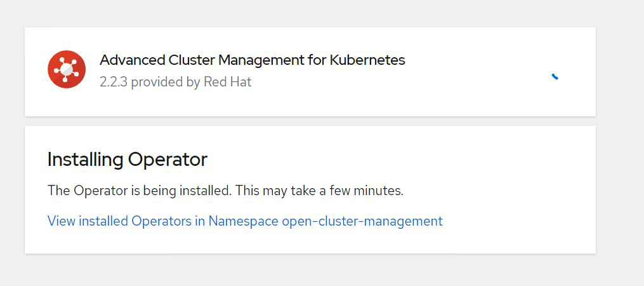The image size is (644, 286).
Task: Click the "provided by Red Hat" text
Action: [191, 82]
